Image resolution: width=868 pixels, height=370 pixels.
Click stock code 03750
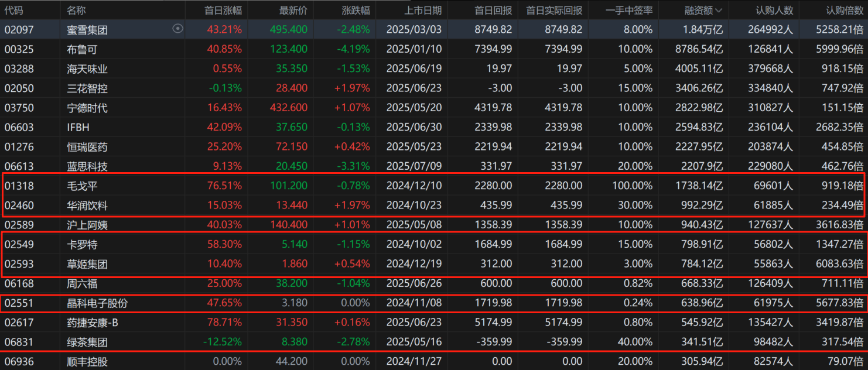[x=19, y=108]
